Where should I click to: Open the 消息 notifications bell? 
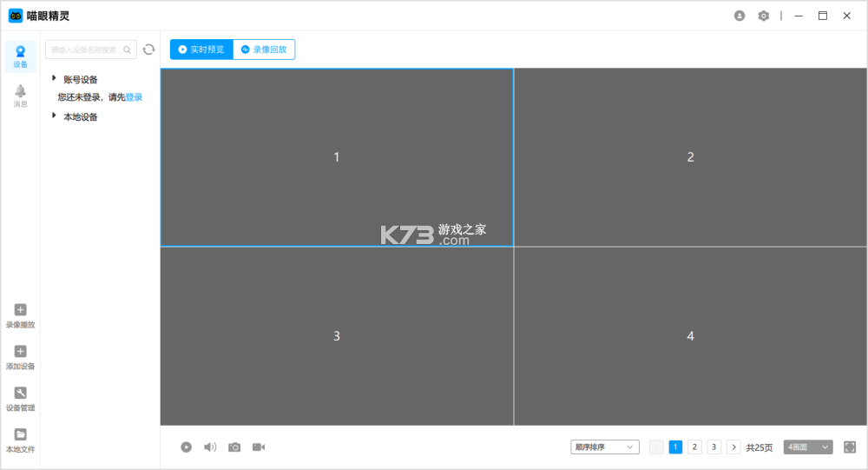point(21,96)
